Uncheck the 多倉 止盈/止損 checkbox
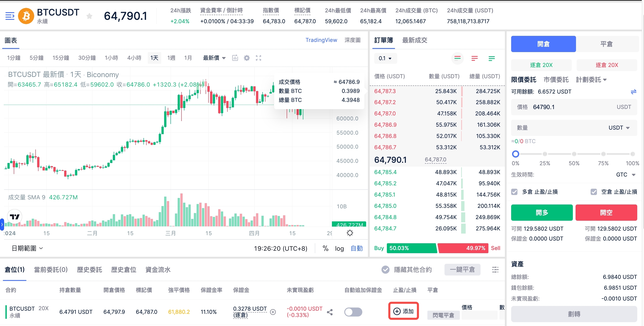The image size is (644, 326). point(514,192)
